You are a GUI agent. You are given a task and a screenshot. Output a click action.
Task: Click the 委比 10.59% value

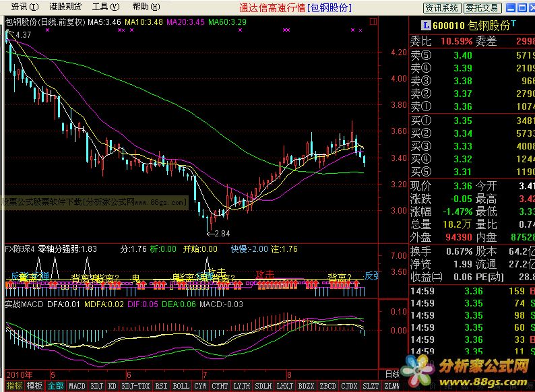pos(457,42)
